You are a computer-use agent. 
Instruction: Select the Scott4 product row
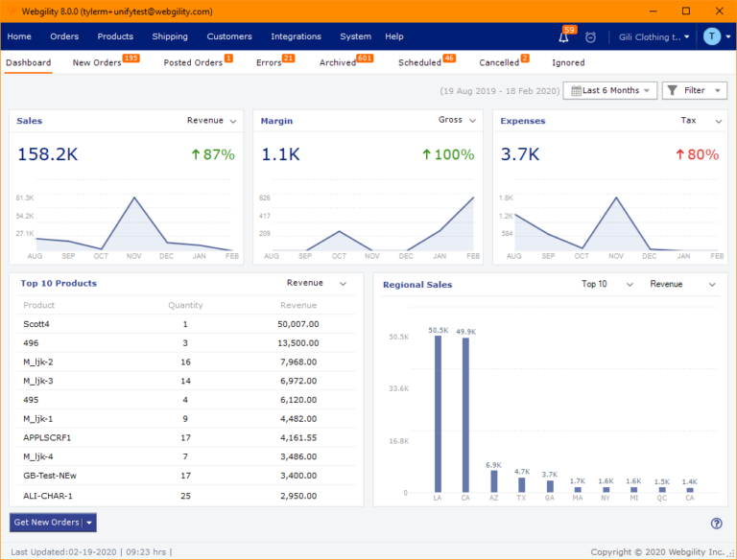(x=186, y=324)
